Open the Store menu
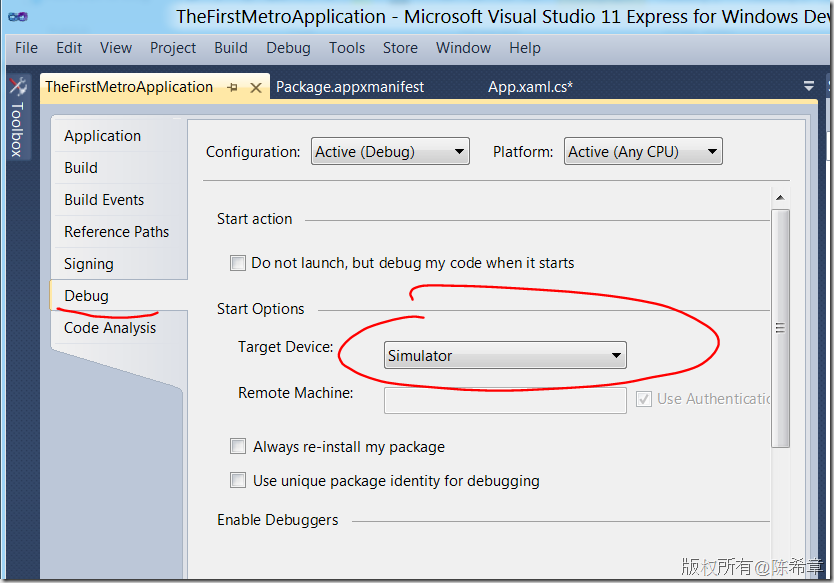 401,48
